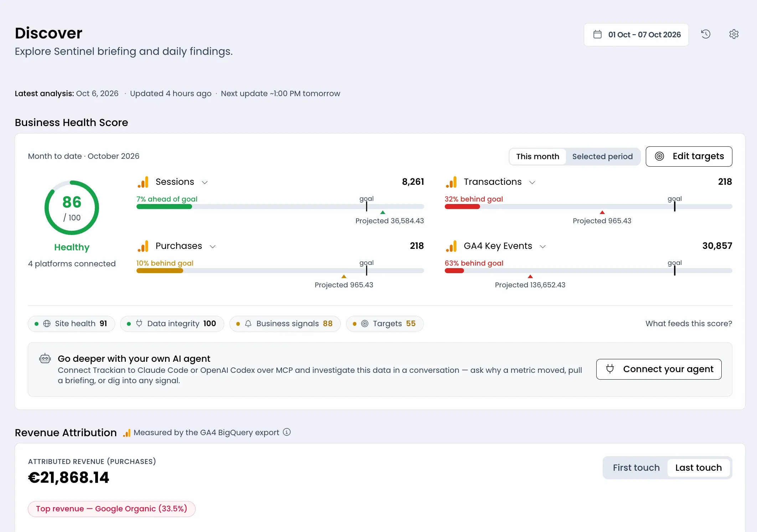Click the Transactions analytics bar icon
757x532 pixels.
click(x=451, y=182)
